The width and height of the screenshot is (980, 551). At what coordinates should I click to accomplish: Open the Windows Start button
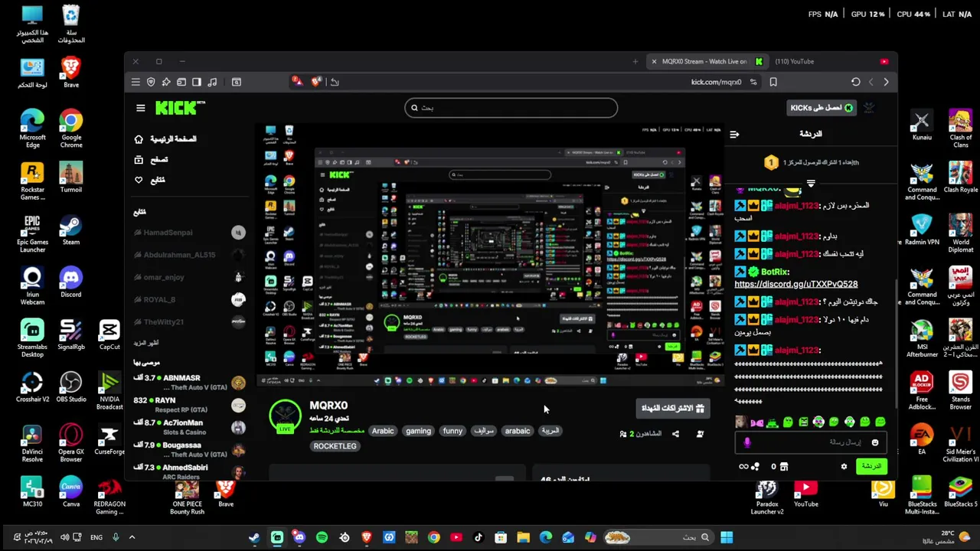tap(727, 537)
